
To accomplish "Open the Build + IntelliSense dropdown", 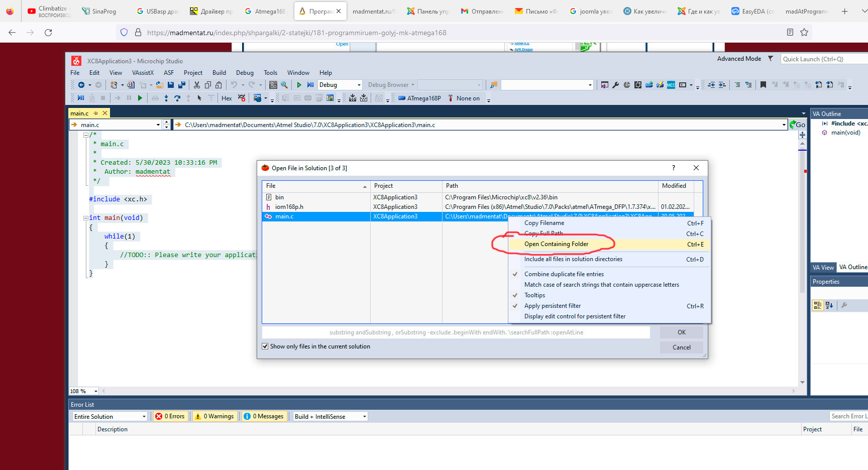I will pyautogui.click(x=365, y=416).
